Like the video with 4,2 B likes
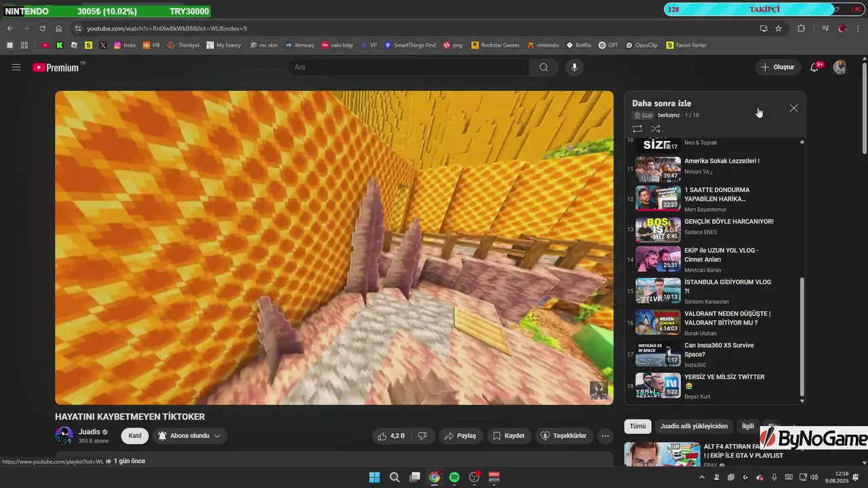 click(x=393, y=436)
